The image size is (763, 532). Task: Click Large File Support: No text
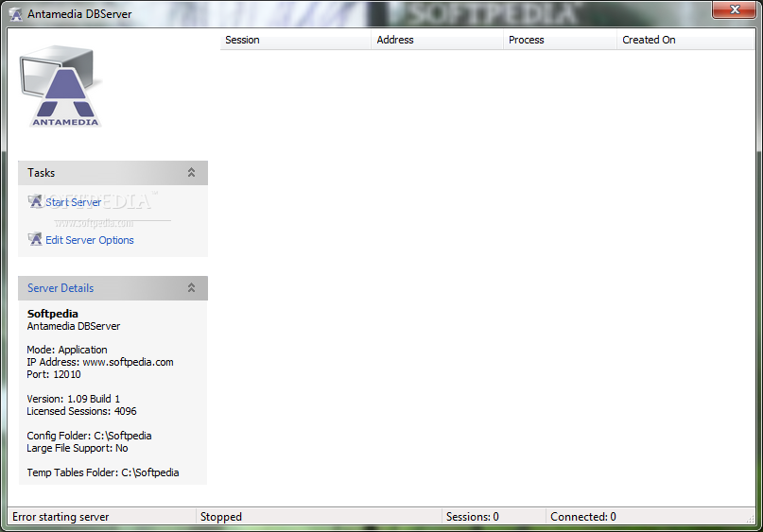pos(78,448)
